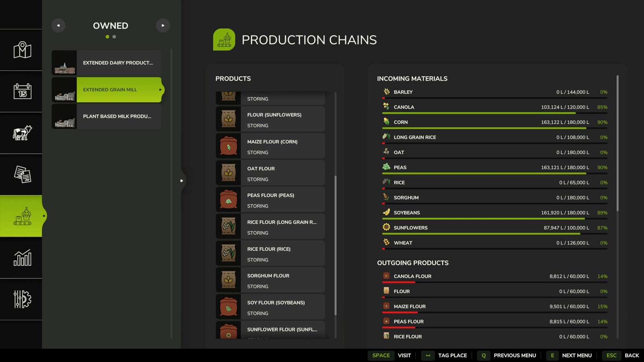
Task: Open the Plant Based Milk production facility
Action: click(x=117, y=116)
